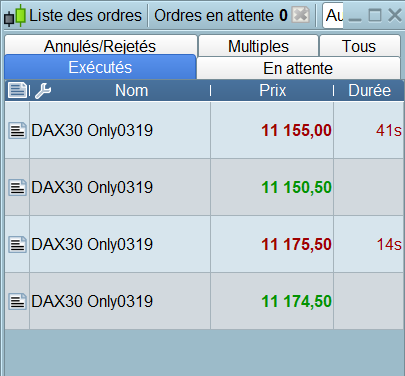
Task: Click the green price 11 150,50
Action: tap(296, 187)
